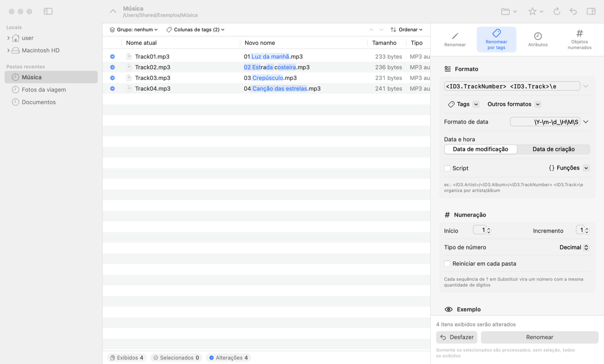Open the favorites star menu
The width and height of the screenshot is (604, 364).
click(536, 11)
